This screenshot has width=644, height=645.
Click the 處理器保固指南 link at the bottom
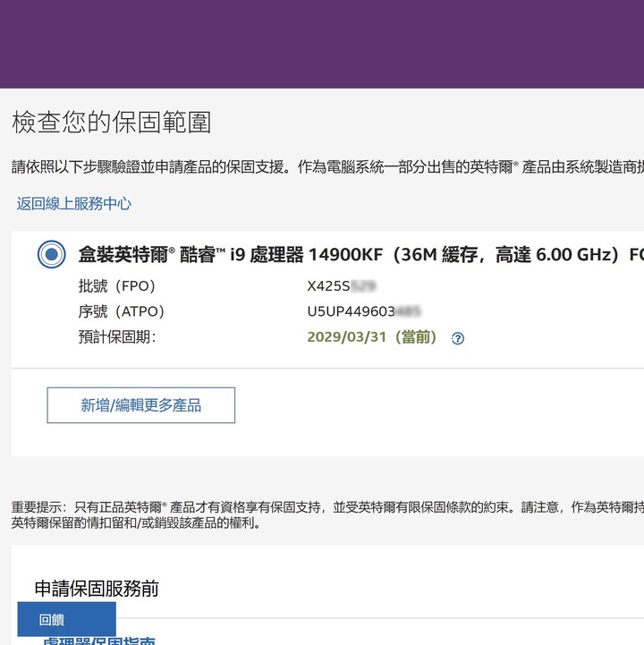(x=99, y=641)
